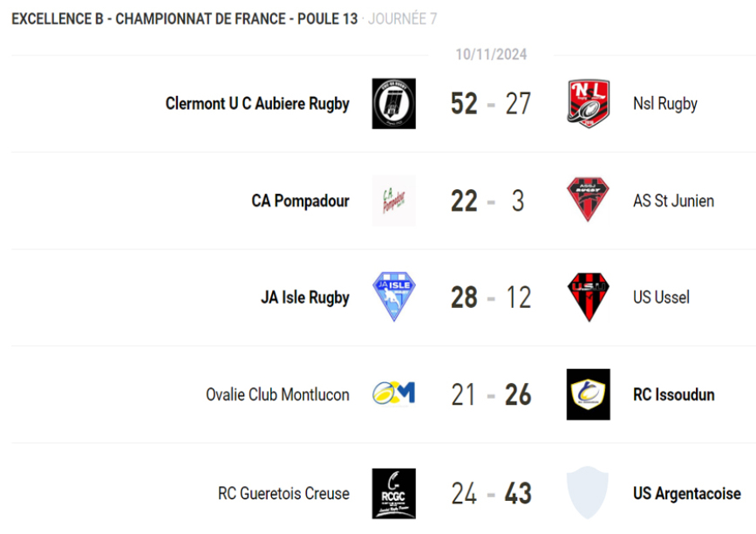
Task: Open the RC Issoudun team name
Action: pos(673,394)
